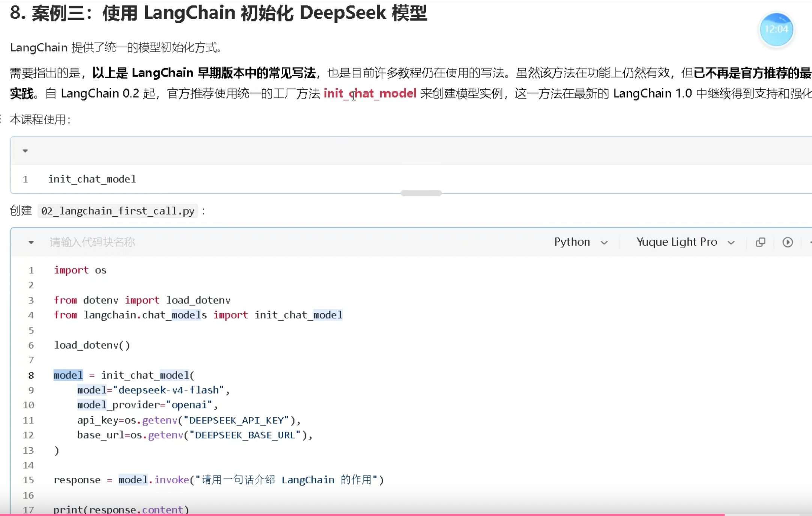Image resolution: width=812 pixels, height=516 pixels.
Task: Click the blue 12:04 timer bubble
Action: point(776,29)
